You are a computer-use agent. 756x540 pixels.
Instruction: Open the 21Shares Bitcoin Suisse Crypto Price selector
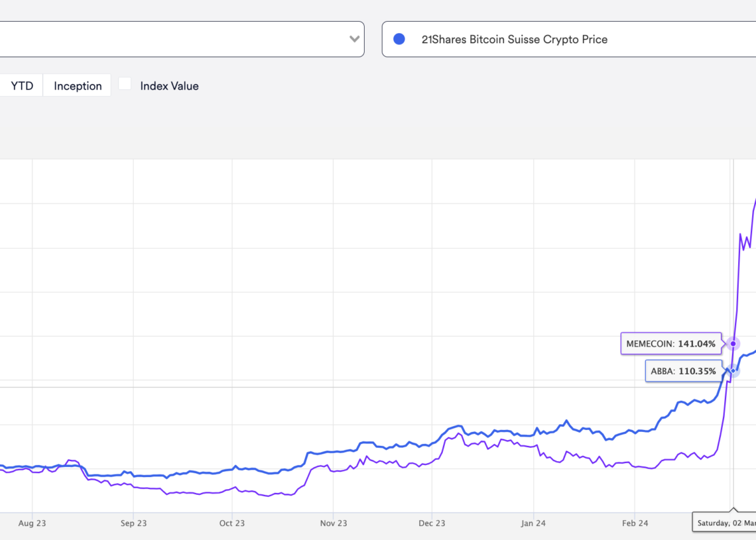(570, 39)
